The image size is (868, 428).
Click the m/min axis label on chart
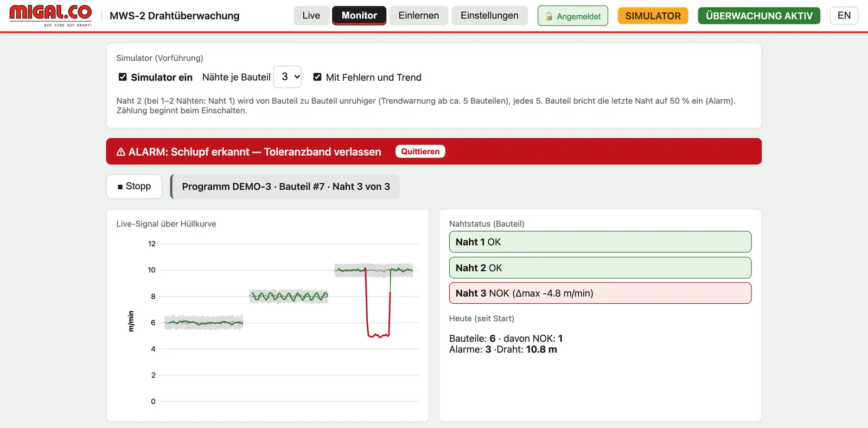pyautogui.click(x=131, y=321)
